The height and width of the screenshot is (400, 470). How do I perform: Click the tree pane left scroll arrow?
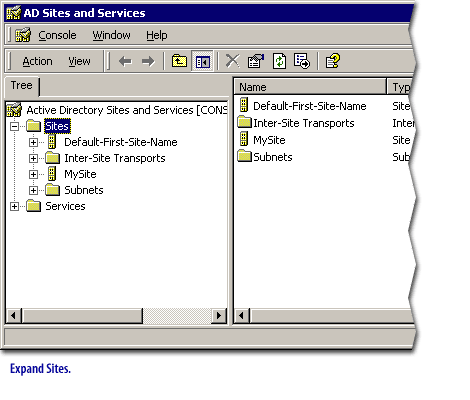coord(14,315)
